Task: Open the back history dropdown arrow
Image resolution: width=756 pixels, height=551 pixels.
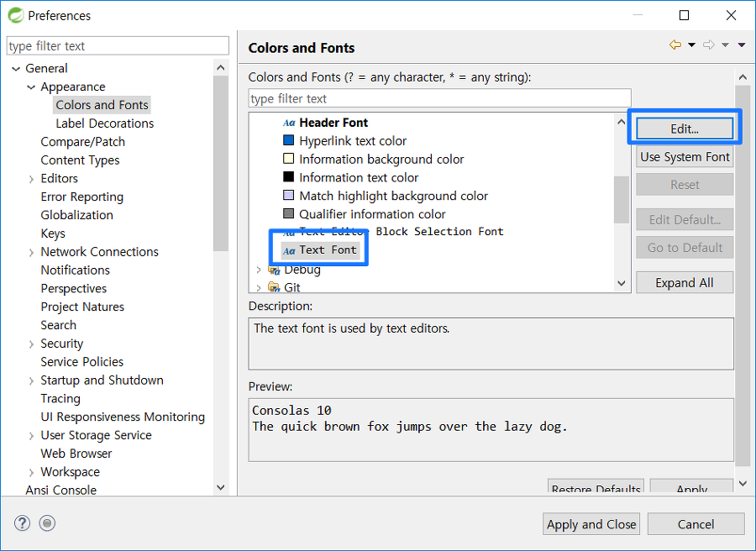Action: pos(691,45)
